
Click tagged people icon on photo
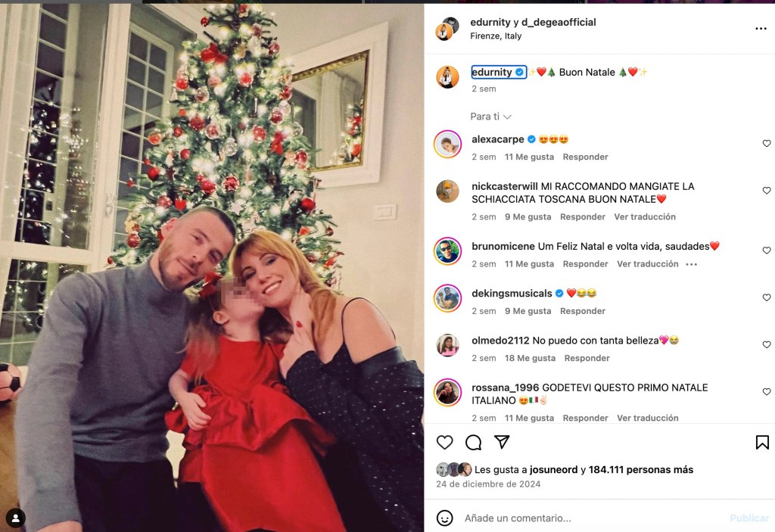tap(15, 518)
